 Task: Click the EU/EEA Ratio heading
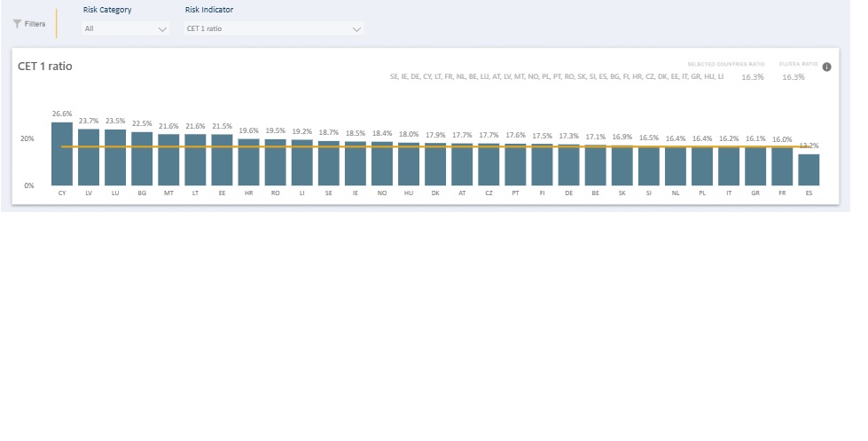pos(798,64)
